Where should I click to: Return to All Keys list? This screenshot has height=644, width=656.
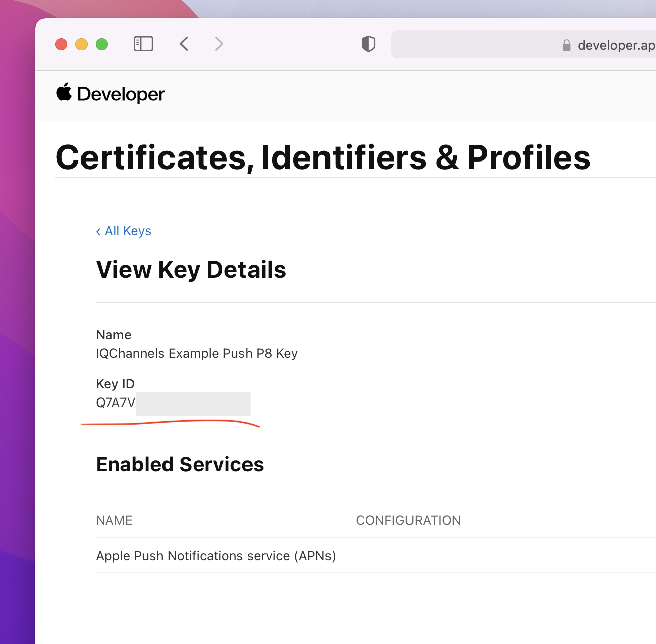(124, 231)
